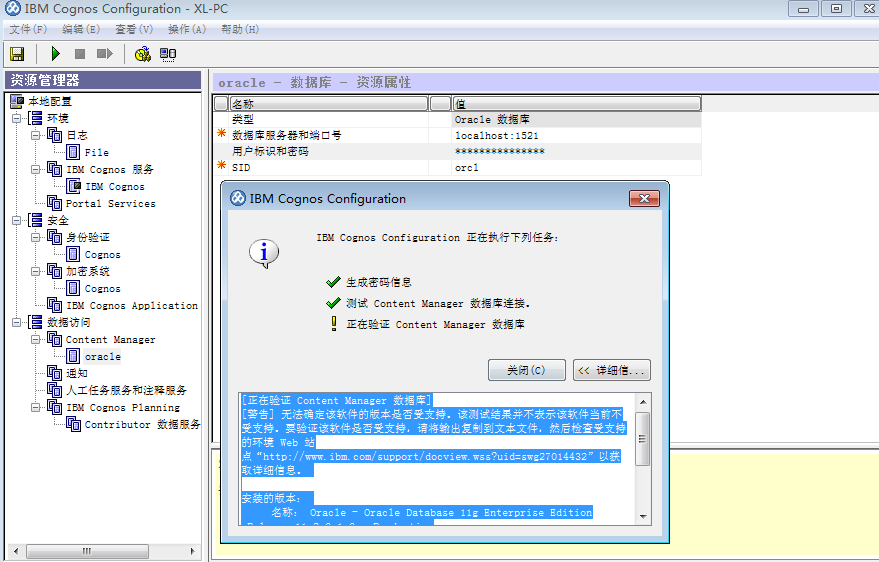Select the 加密系统 icon in tree

pos(54,271)
